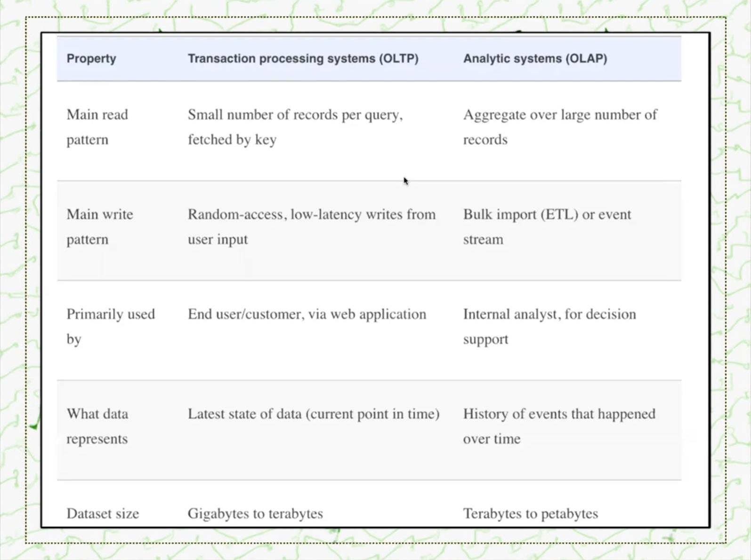Select the Dataset size row label
The width and height of the screenshot is (751, 560).
point(103,513)
